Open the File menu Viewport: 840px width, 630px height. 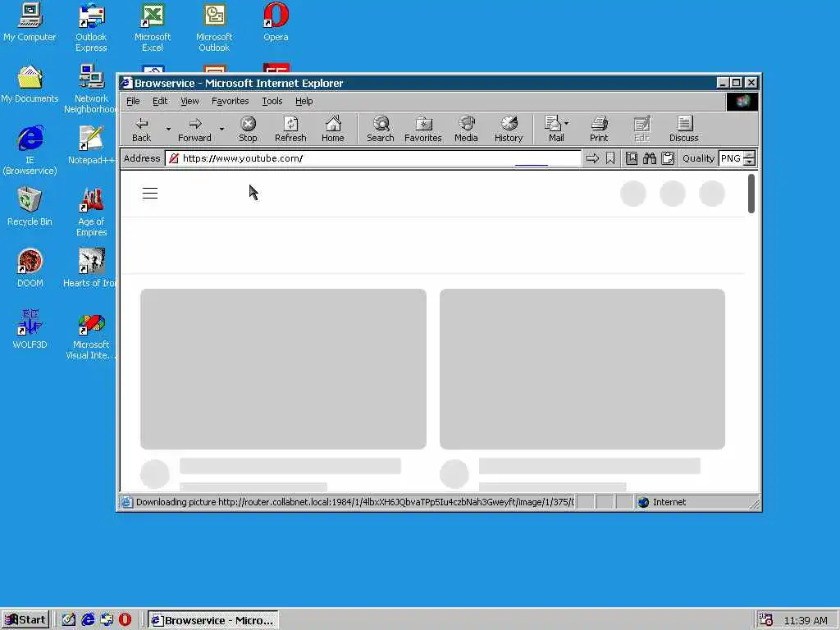[133, 101]
